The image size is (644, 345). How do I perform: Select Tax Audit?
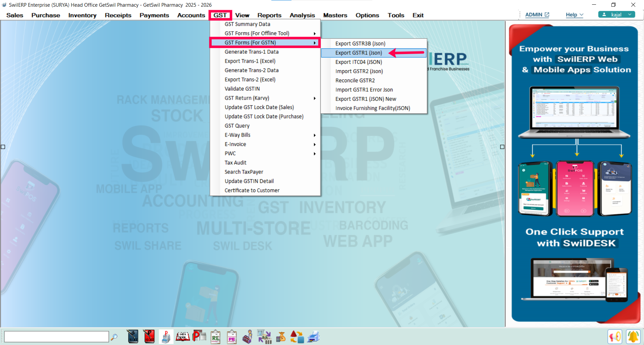(x=265, y=163)
